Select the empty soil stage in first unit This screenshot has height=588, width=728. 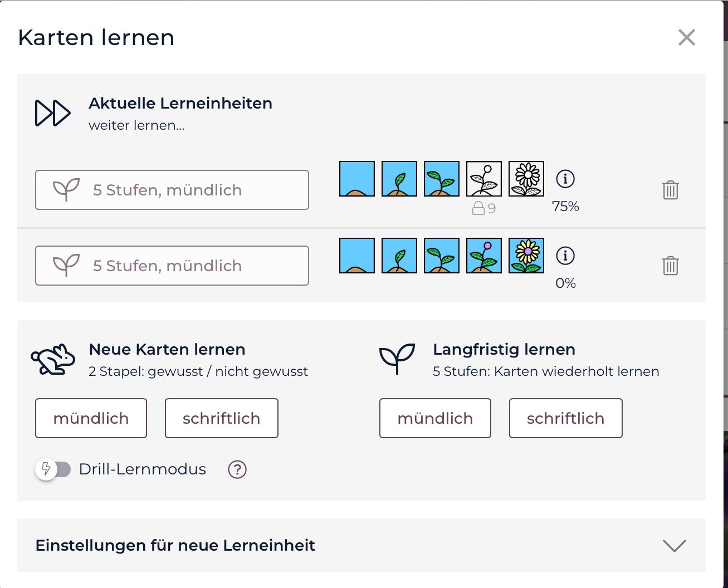click(x=357, y=179)
